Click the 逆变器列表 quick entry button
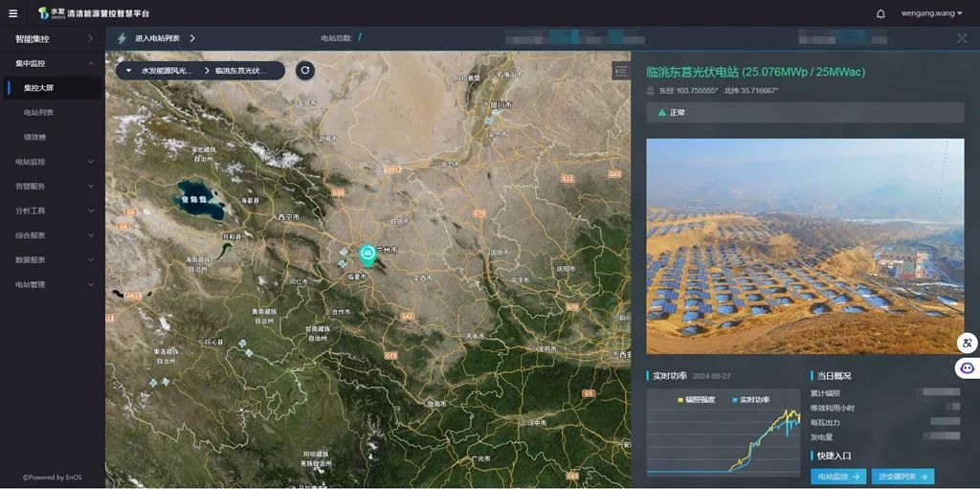Image resolution: width=980 pixels, height=489 pixels. [902, 477]
